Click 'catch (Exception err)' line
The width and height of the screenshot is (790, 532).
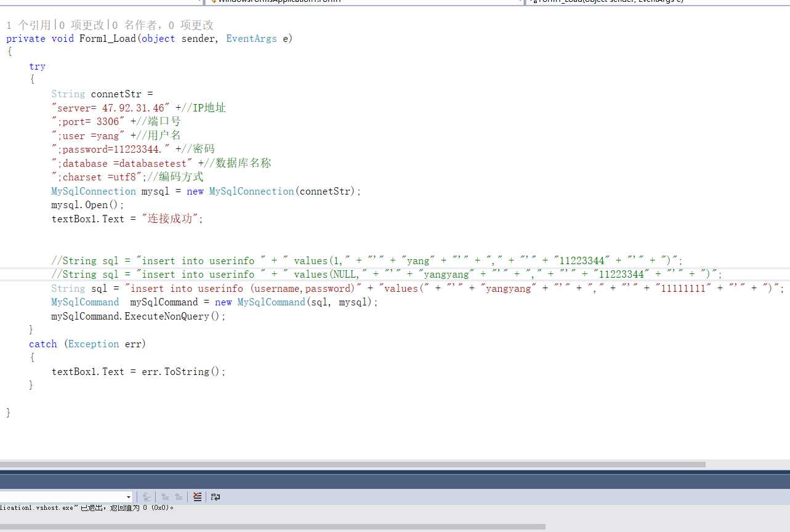[x=87, y=344]
